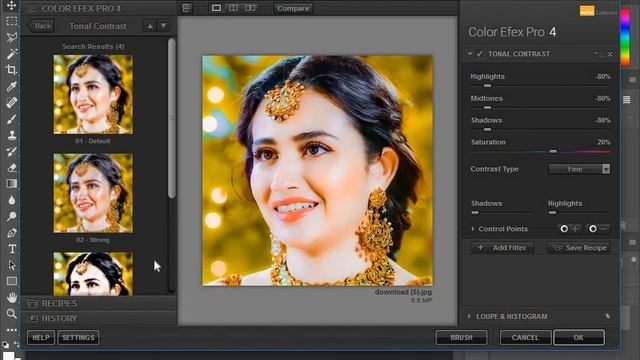The height and width of the screenshot is (360, 640).
Task: Adjust the Highlights protection slider below Contrast Type
Action: [x=552, y=213]
